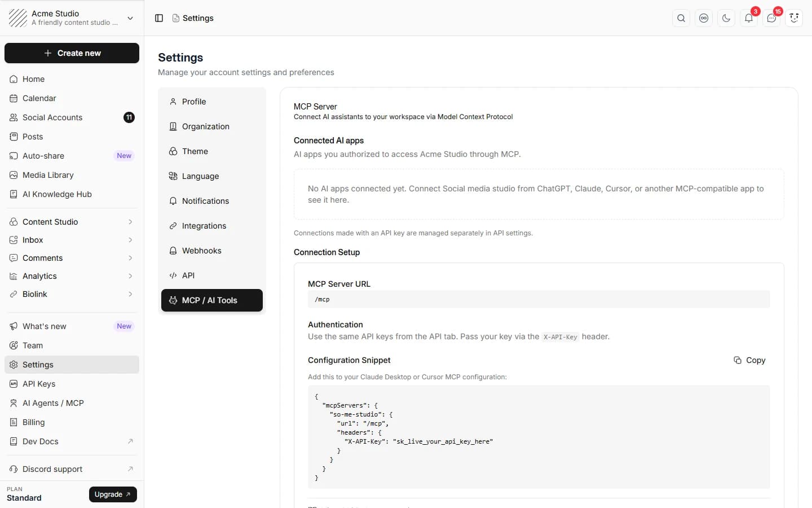Click the MCP Server URL field

point(539,299)
